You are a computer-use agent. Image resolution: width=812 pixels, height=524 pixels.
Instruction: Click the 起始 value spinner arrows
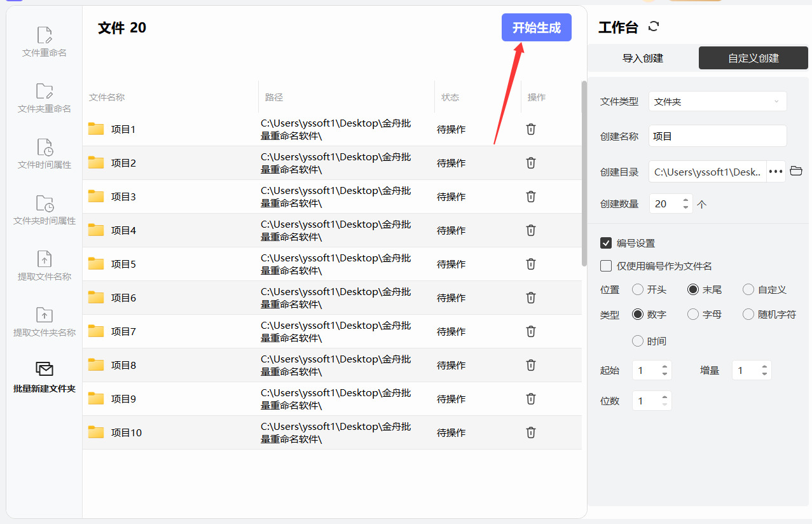(x=665, y=370)
